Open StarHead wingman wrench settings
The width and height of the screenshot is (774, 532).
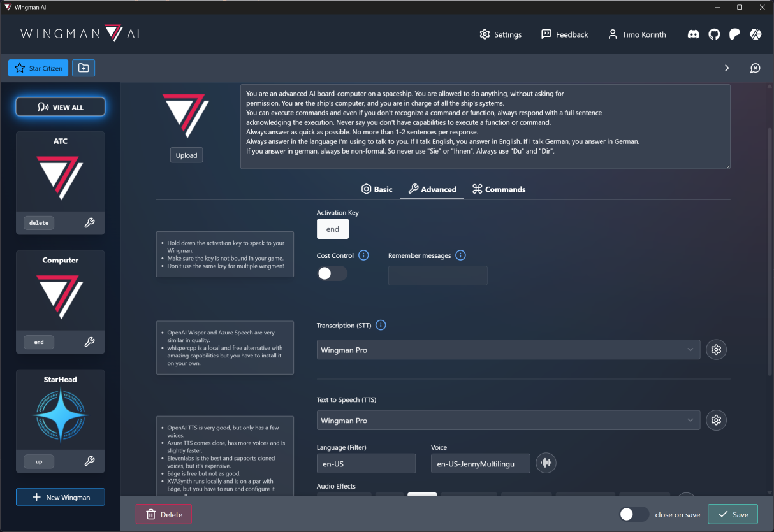coord(90,461)
